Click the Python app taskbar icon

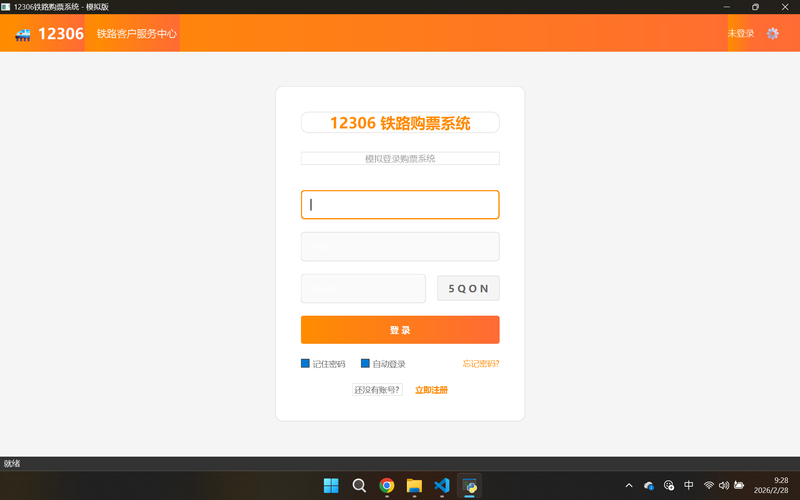click(x=469, y=485)
